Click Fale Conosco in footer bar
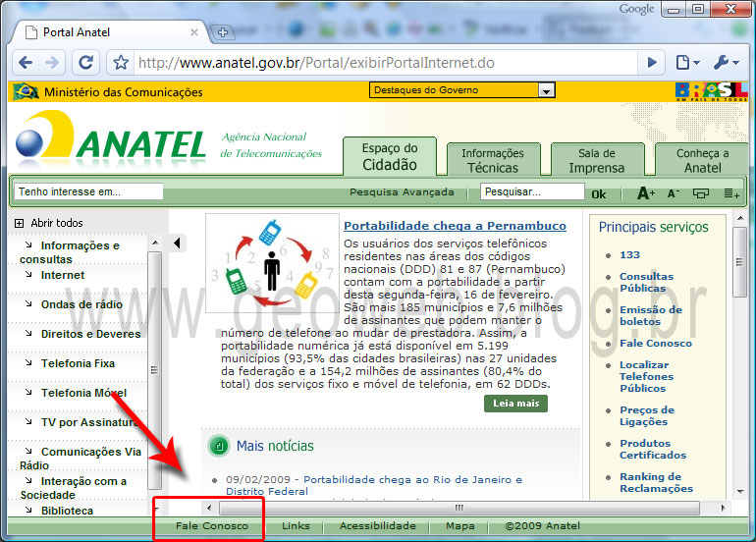Image resolution: width=756 pixels, height=542 pixels. (x=212, y=525)
